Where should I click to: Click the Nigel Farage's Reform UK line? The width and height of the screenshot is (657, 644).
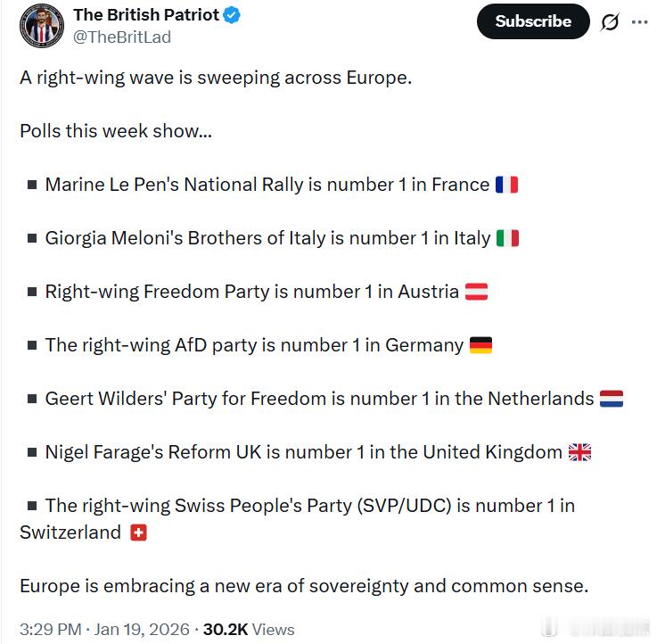[x=303, y=452]
